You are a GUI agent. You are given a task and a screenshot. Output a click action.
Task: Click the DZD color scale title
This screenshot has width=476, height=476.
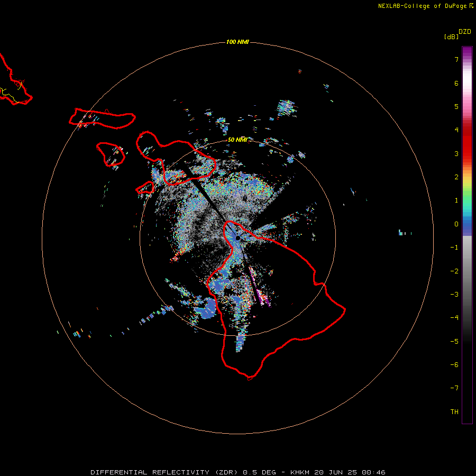(465, 32)
